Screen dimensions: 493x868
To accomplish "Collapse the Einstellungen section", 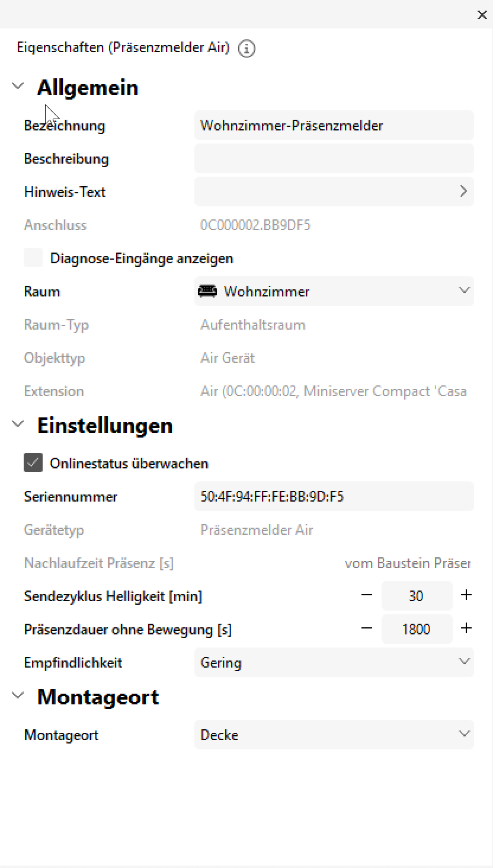I will pos(18,425).
